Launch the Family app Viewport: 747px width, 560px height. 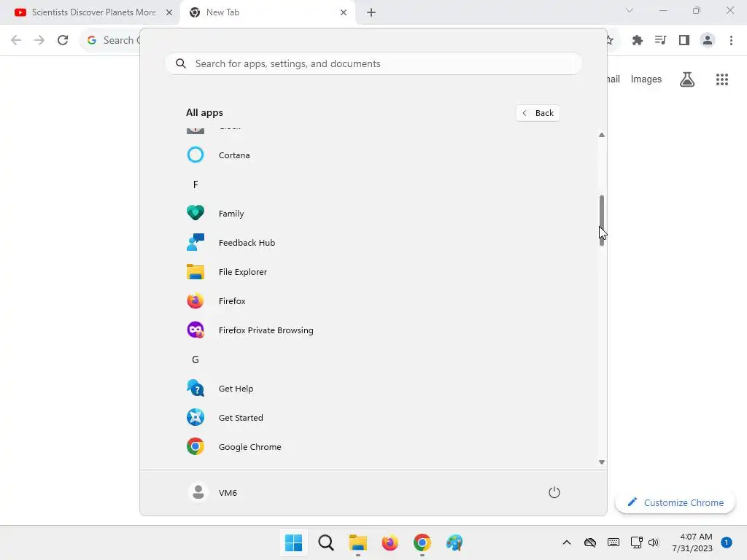[373, 214]
